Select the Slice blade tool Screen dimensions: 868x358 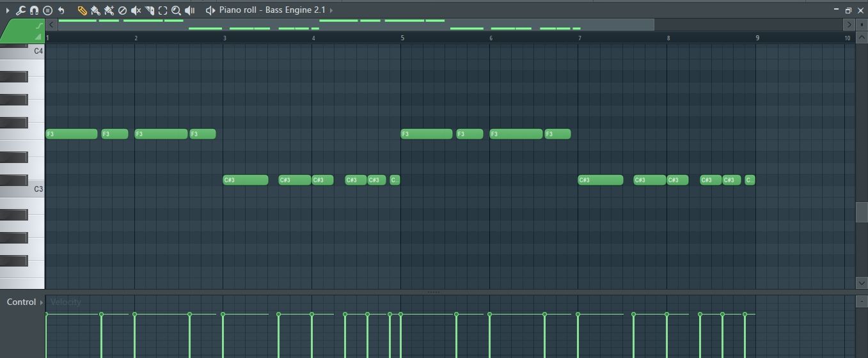149,10
